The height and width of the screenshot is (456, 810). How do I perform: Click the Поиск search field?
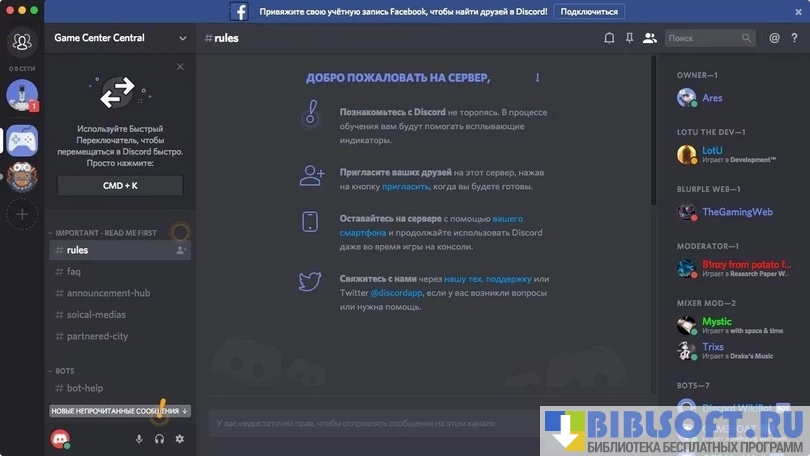702,38
